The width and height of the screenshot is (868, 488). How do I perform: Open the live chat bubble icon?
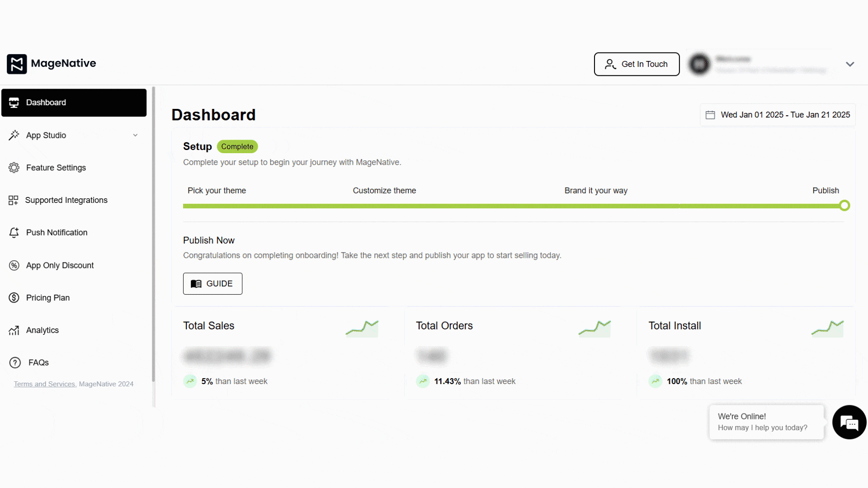pyautogui.click(x=849, y=422)
